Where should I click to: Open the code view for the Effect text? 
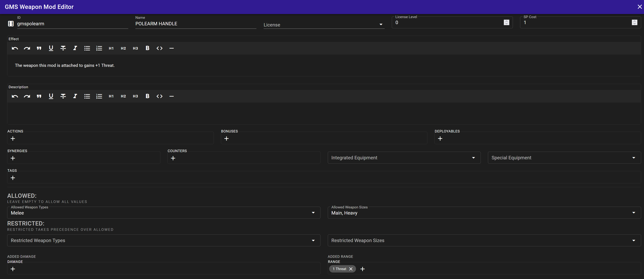[159, 48]
